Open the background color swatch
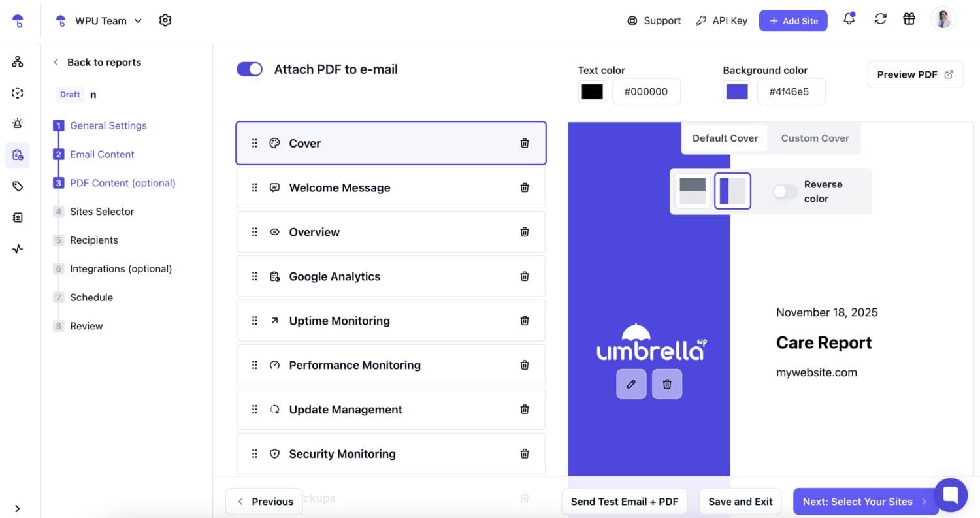This screenshot has width=980, height=518. 737,92
